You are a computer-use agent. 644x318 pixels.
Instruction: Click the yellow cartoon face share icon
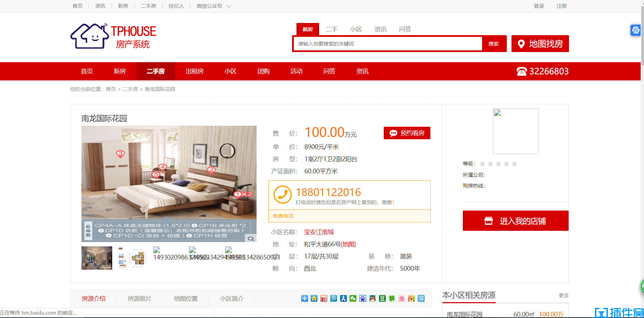click(411, 298)
